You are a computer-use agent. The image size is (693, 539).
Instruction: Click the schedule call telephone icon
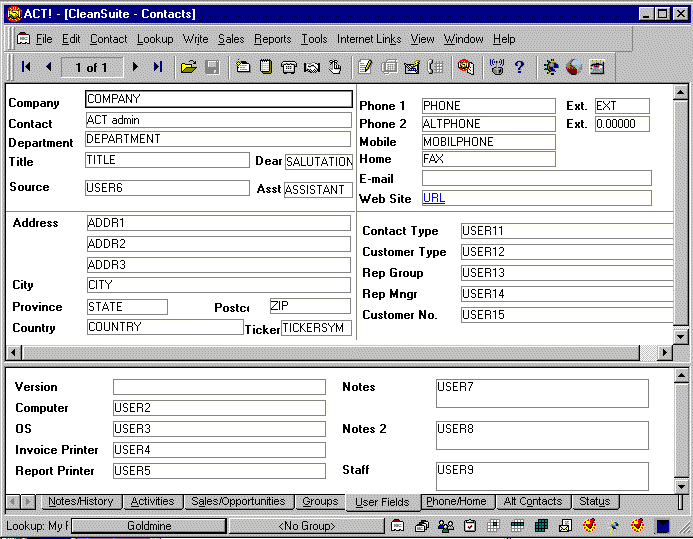[x=289, y=67]
